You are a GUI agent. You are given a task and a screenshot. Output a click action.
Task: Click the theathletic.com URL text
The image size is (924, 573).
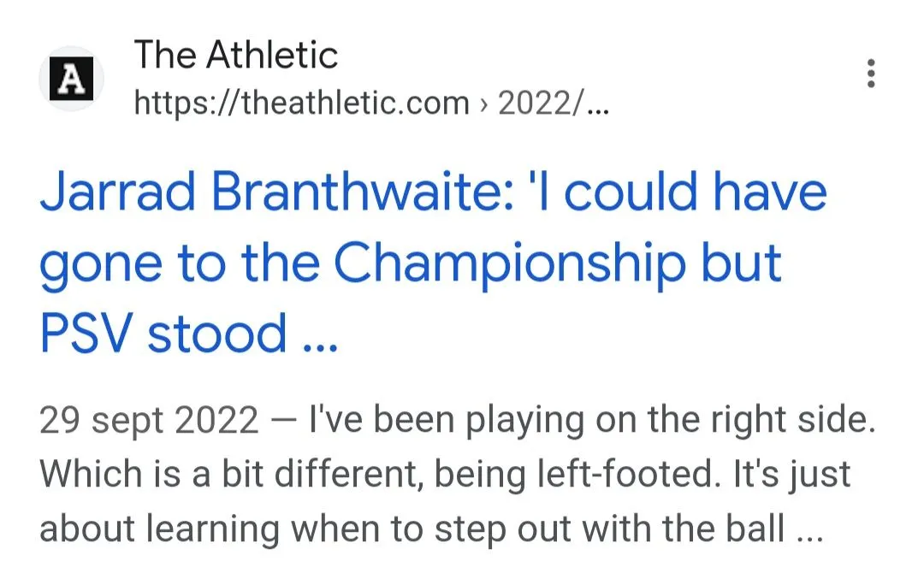pos(302,104)
